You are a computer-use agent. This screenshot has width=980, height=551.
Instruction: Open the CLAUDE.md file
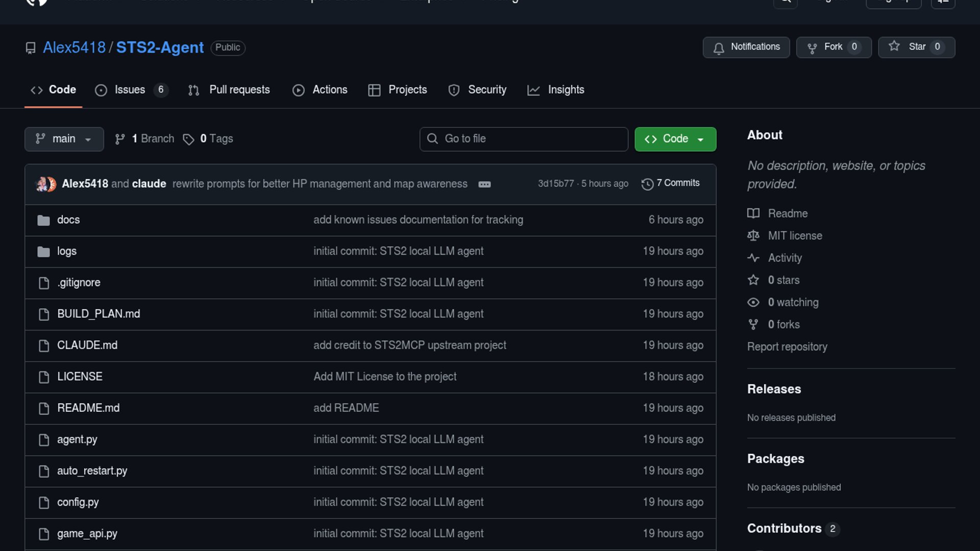click(87, 345)
